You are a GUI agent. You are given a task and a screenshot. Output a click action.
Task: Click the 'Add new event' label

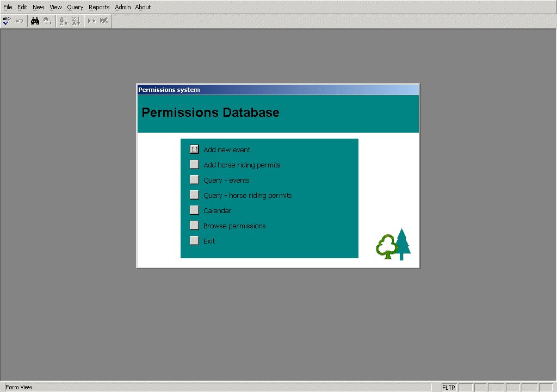pyautogui.click(x=227, y=150)
